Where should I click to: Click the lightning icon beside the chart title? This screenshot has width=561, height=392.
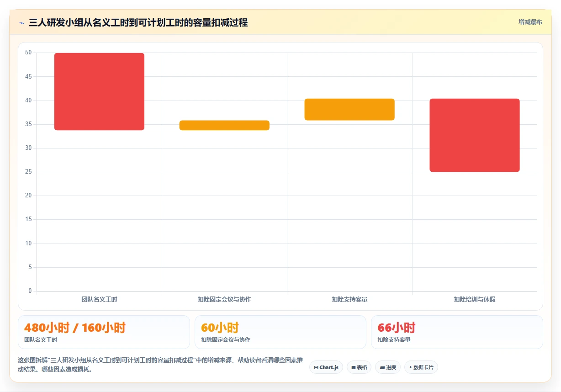22,23
